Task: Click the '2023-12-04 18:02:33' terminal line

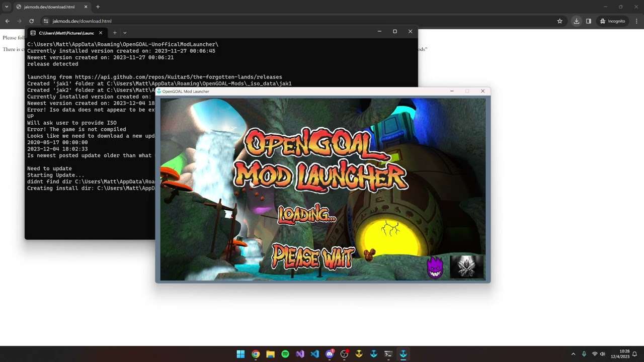Action: coord(57,149)
